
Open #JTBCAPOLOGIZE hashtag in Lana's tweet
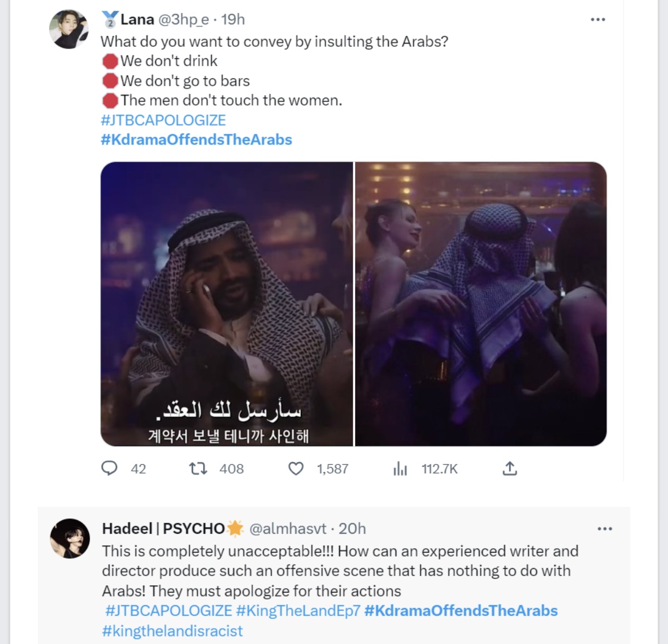pos(163,120)
